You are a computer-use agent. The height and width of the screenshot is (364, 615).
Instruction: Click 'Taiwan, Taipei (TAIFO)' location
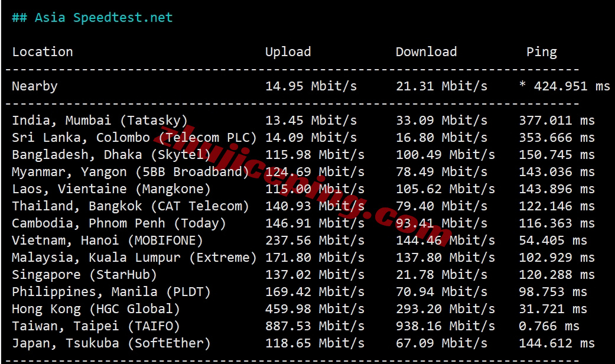(96, 326)
